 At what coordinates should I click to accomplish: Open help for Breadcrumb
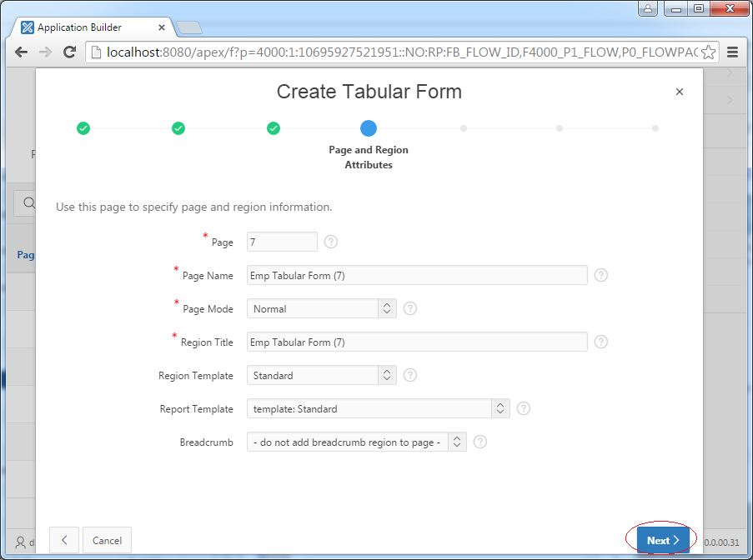[479, 442]
